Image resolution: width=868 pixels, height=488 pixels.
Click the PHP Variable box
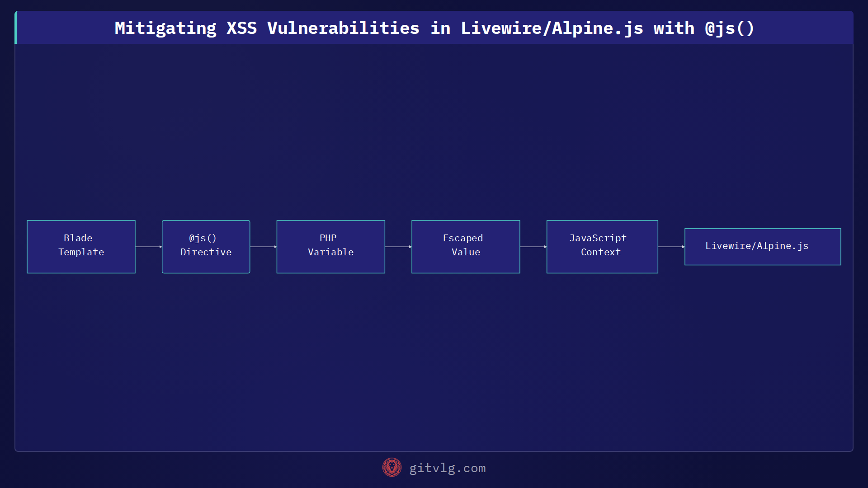330,247
